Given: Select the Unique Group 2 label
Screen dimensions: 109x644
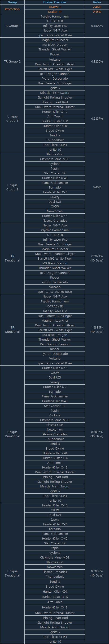Looking at the screenshot, I should click(x=12, y=188).
